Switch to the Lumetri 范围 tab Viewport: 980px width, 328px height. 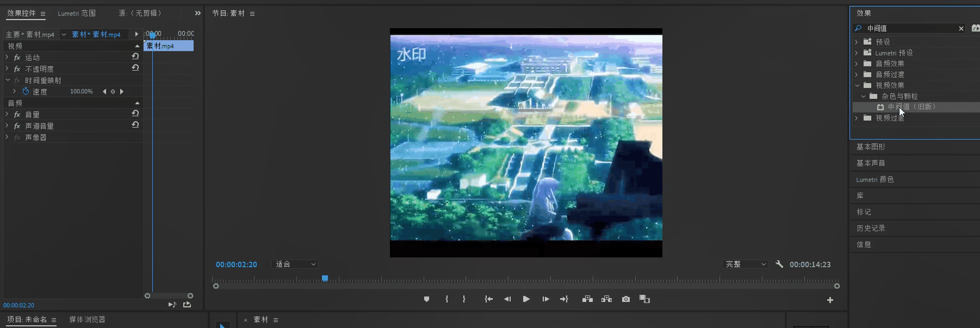coord(77,13)
